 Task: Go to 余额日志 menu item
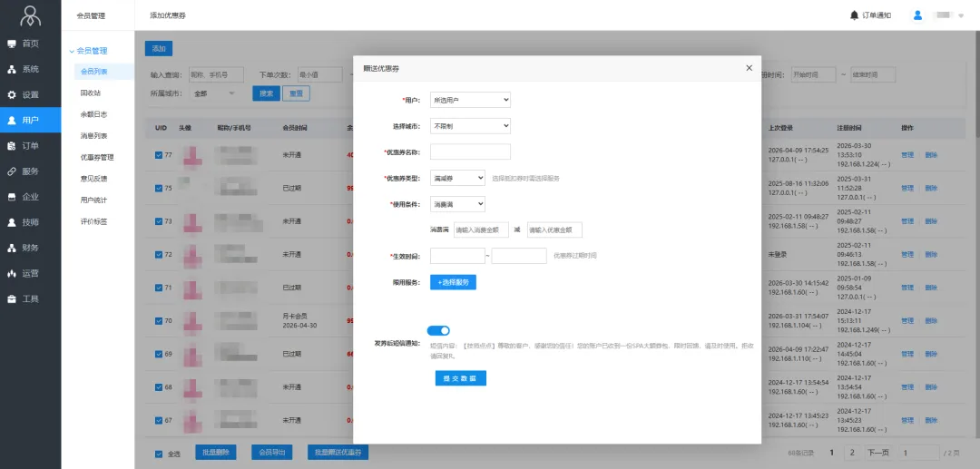pyautogui.click(x=93, y=114)
